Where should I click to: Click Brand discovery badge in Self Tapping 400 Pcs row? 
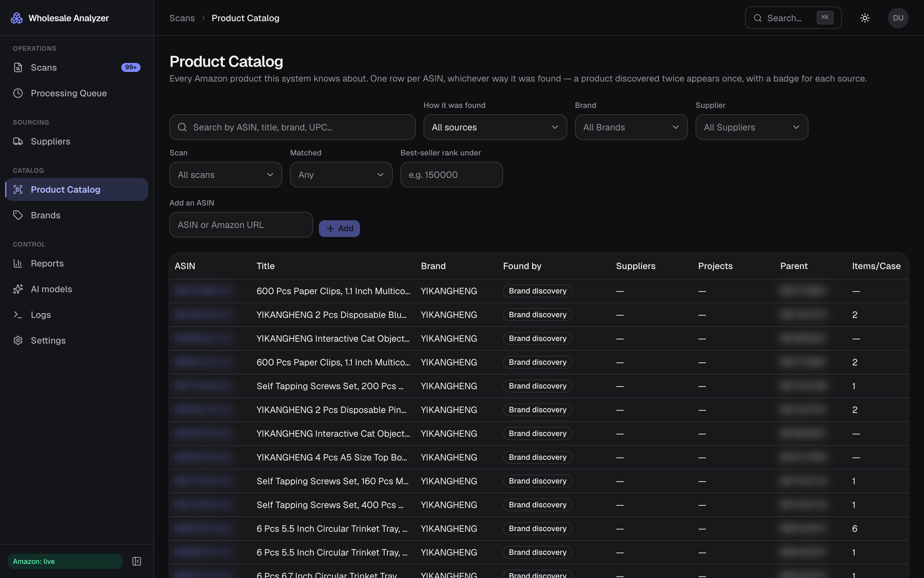pyautogui.click(x=538, y=505)
